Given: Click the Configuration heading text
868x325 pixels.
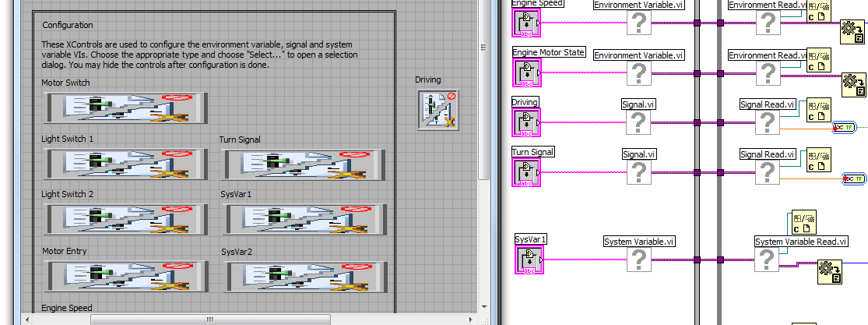Looking at the screenshot, I should (68, 25).
